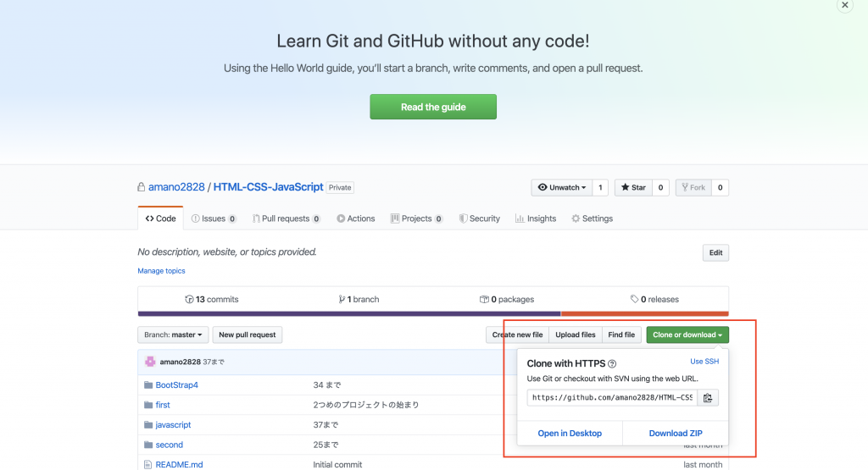Click the lock icon beside amano2828
This screenshot has width=868, height=470.
coord(142,187)
